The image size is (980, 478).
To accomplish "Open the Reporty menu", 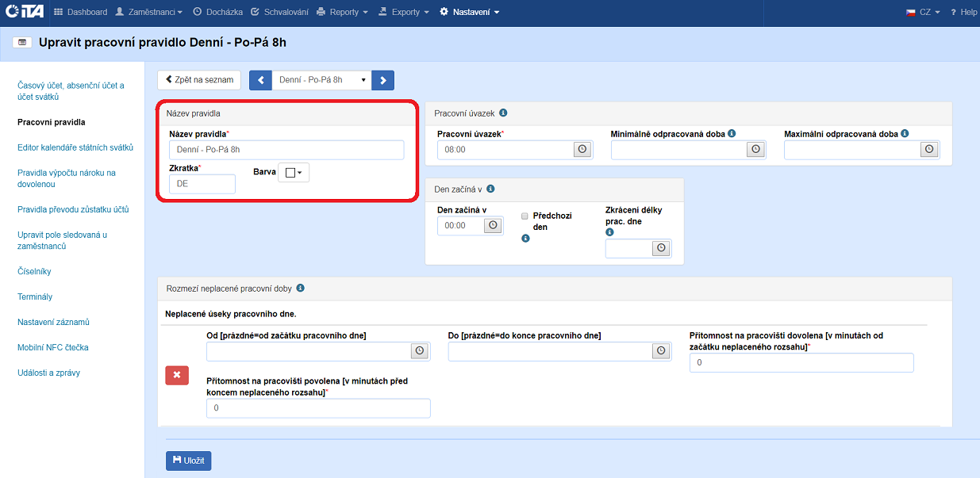I will (x=342, y=13).
